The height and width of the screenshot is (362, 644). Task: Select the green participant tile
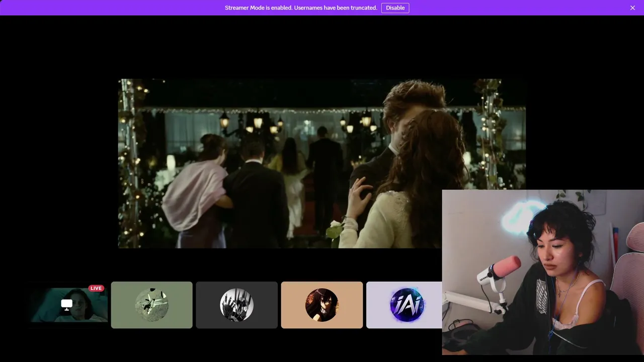pos(151,305)
